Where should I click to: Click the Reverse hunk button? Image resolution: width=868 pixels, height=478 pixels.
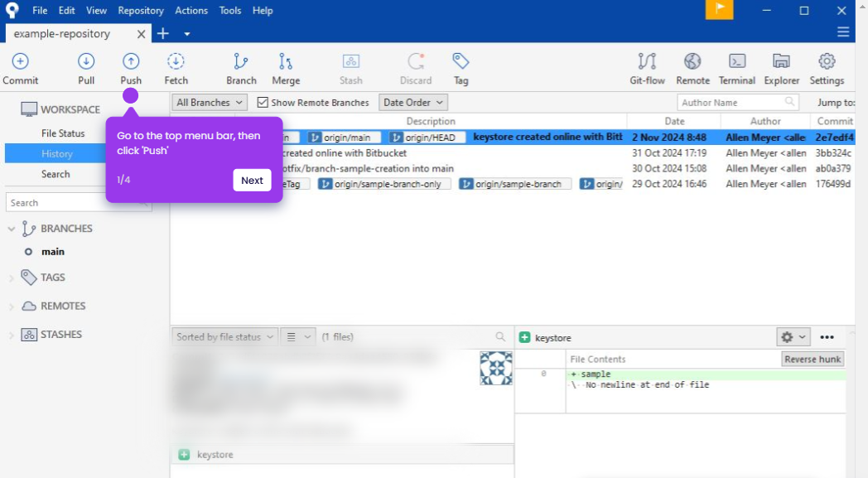813,359
